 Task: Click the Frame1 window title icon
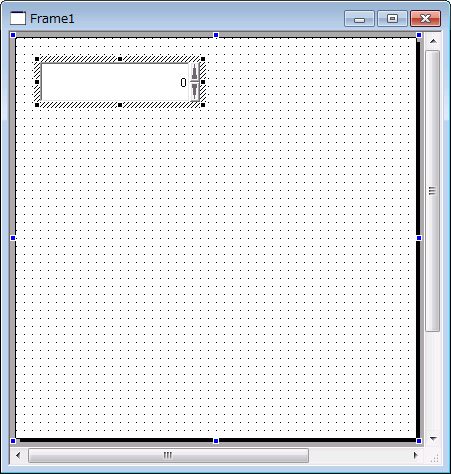pyautogui.click(x=18, y=18)
